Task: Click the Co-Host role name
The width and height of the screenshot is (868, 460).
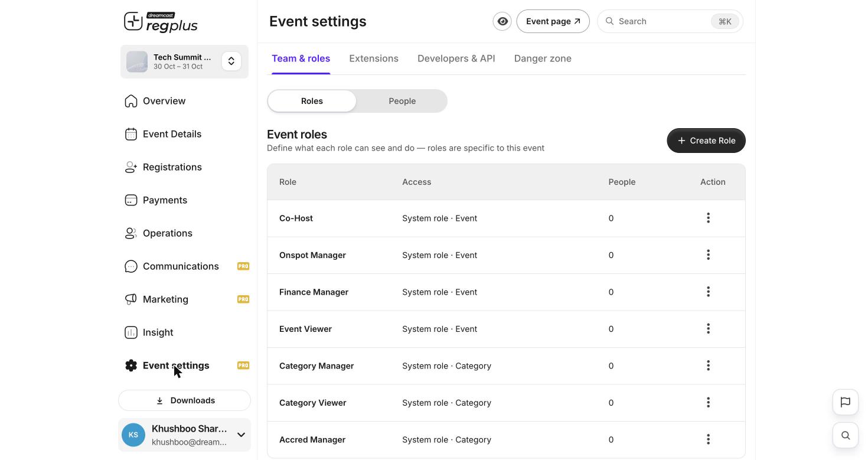Action: pos(296,218)
